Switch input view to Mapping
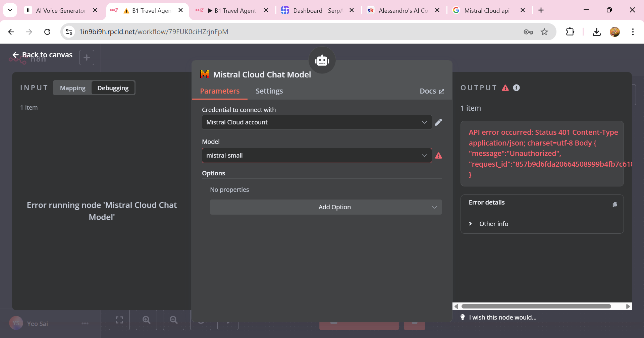Screen dimensions: 644x338 click(x=72, y=88)
